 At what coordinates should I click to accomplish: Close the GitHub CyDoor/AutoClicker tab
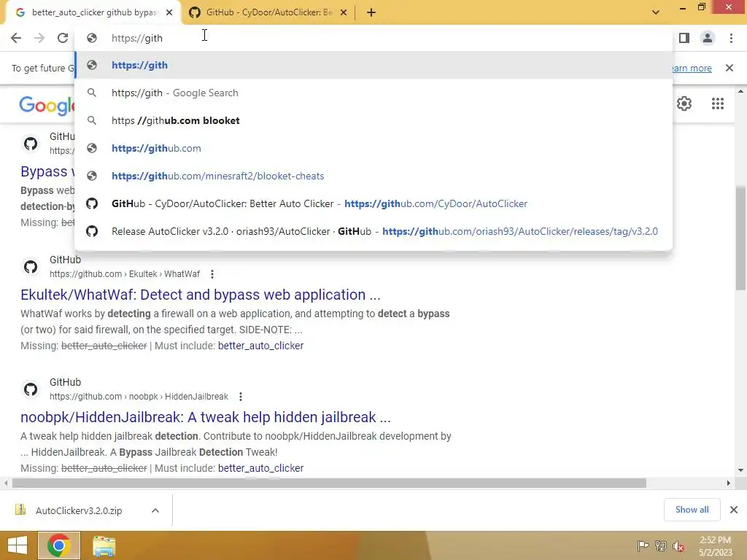point(344,13)
